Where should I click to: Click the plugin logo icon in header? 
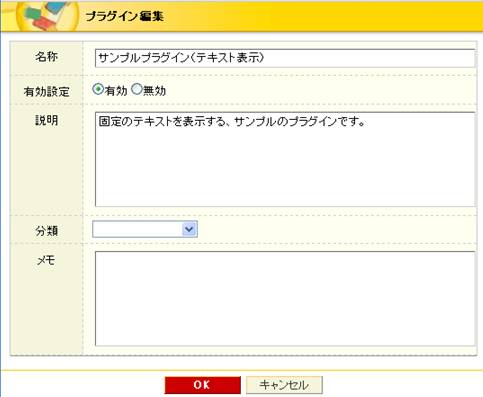[47, 16]
